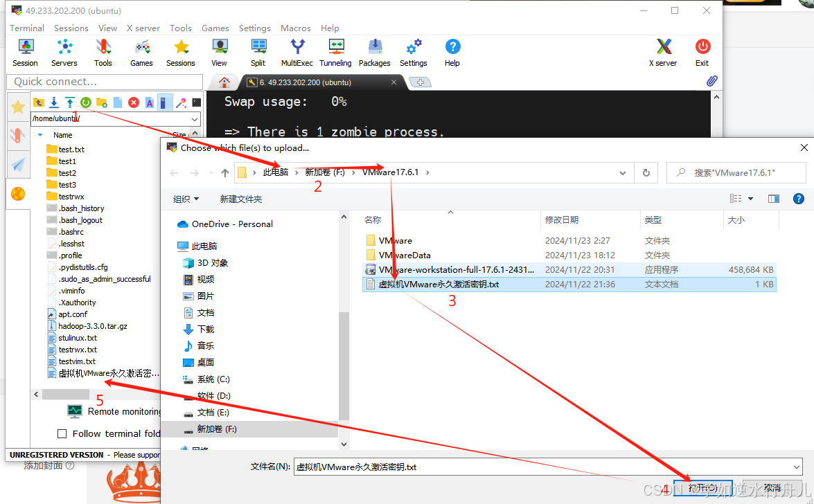Click the SFTP download arrow icon
Image resolution: width=814 pixels, height=504 pixels.
point(54,102)
